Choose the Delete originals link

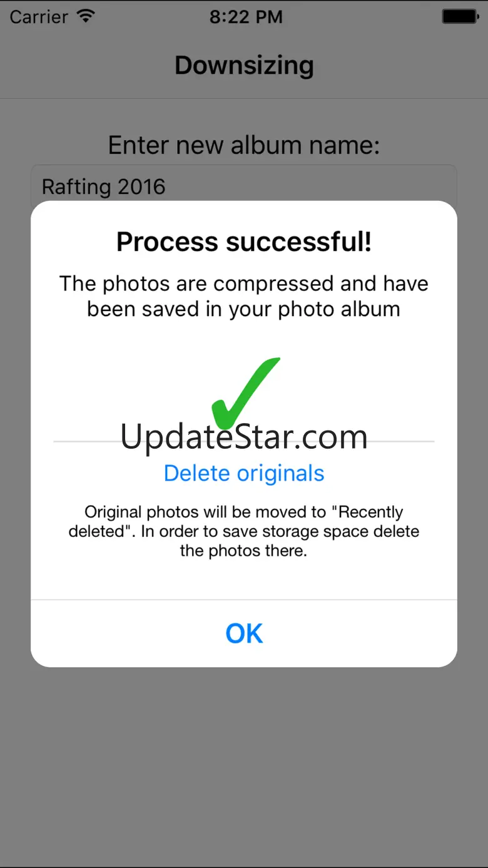(244, 473)
